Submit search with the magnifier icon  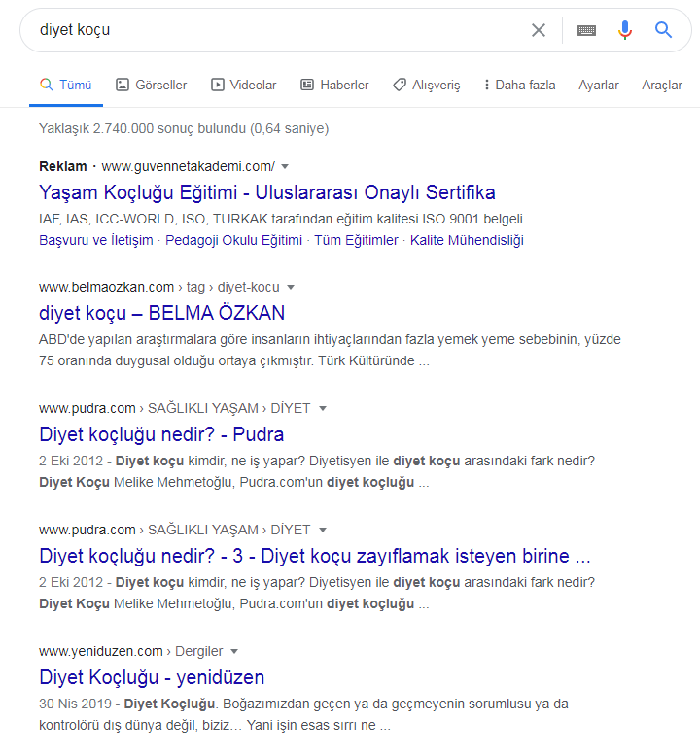click(663, 30)
